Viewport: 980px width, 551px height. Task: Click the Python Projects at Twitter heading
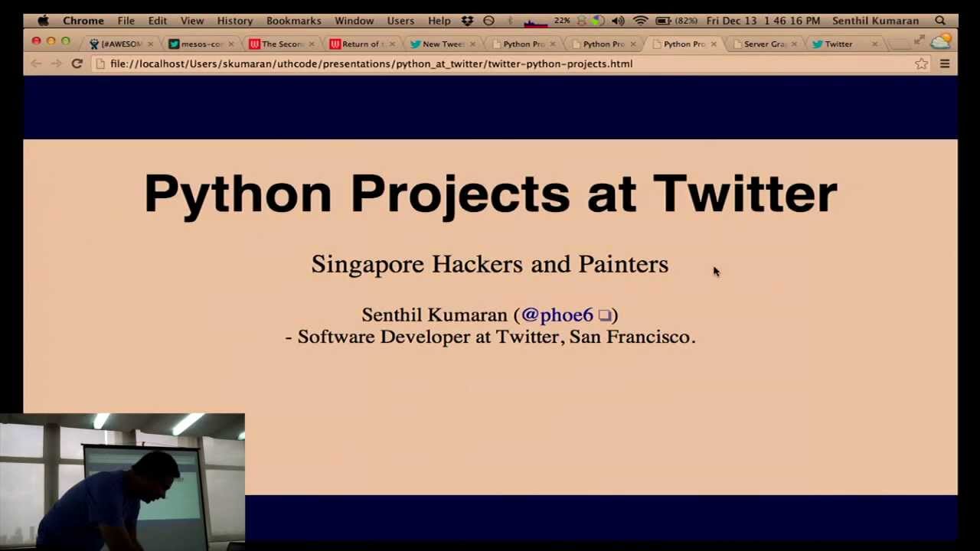point(490,193)
